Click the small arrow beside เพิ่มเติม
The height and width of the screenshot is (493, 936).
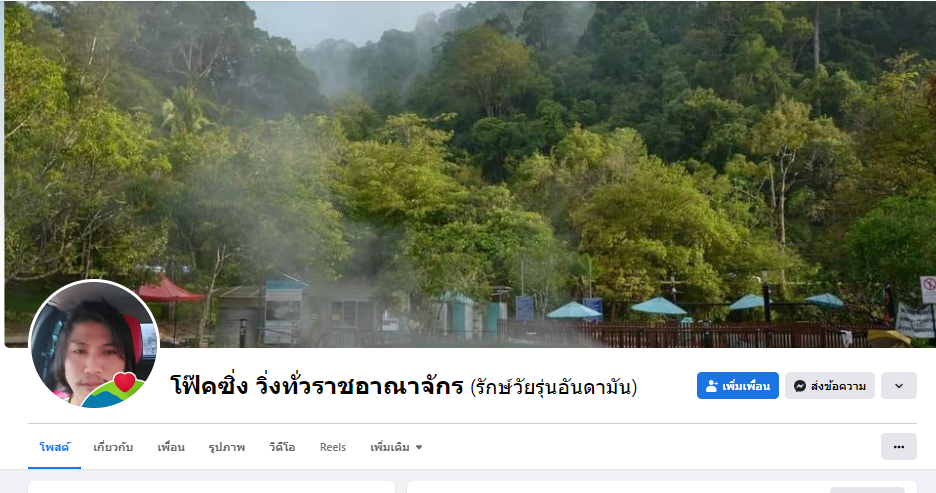point(418,447)
